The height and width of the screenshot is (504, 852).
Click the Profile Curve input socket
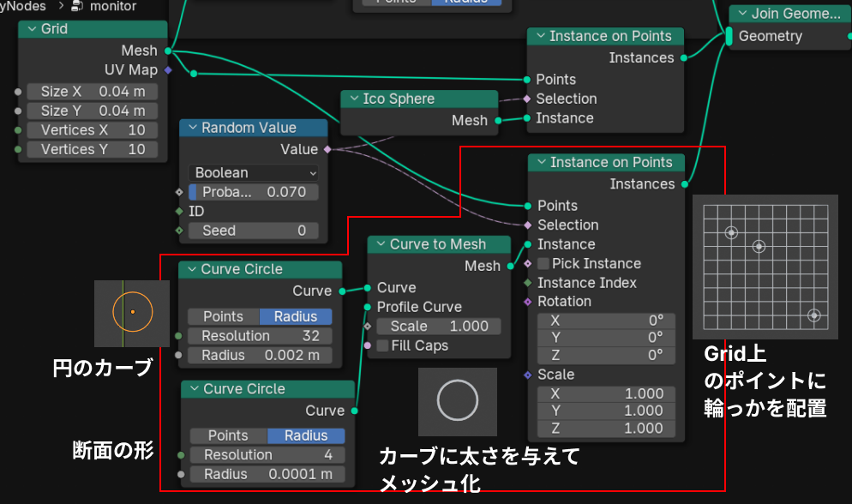pos(368,307)
